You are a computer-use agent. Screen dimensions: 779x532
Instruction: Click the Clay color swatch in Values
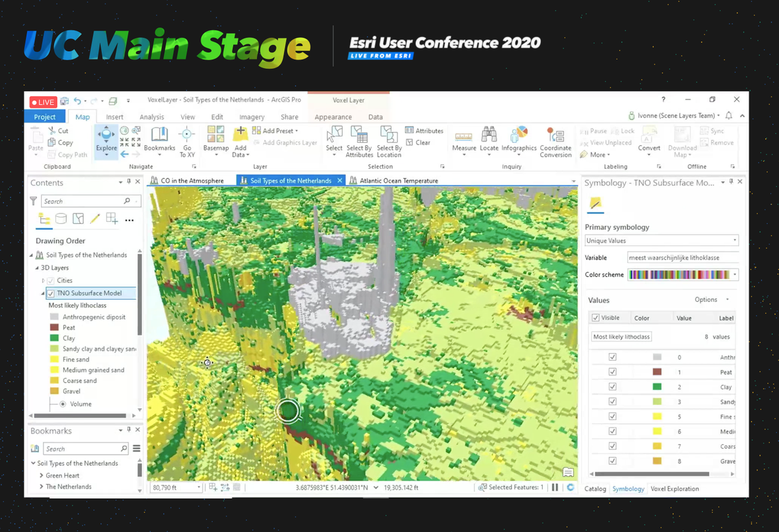tap(657, 387)
